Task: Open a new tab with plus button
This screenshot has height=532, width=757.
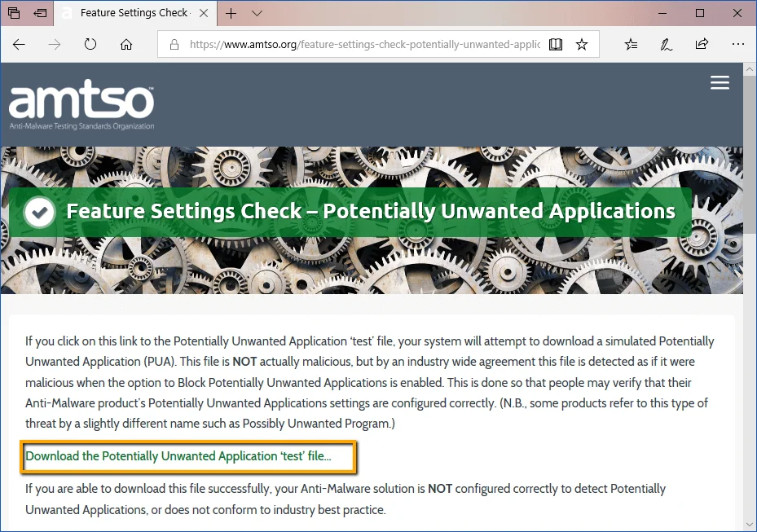Action: [231, 13]
